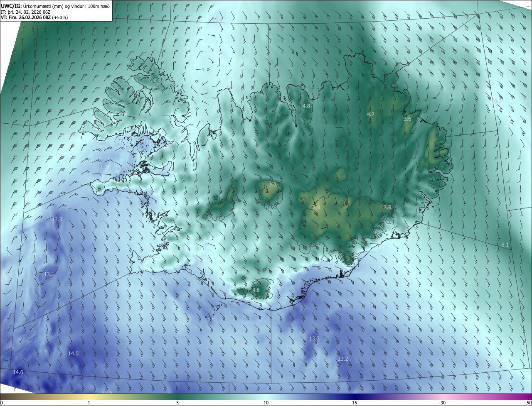Pick the 3.6 value label
Viewport: 532px width, 406px height.
click(407, 119)
